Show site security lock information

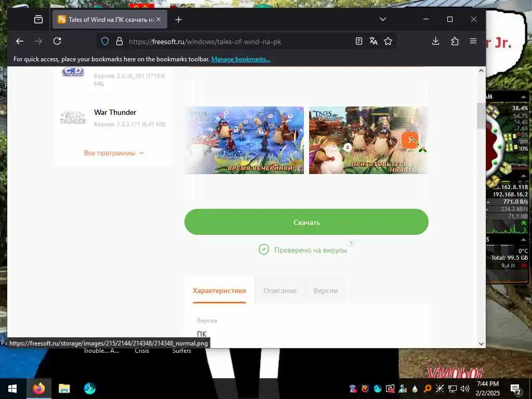tap(119, 42)
